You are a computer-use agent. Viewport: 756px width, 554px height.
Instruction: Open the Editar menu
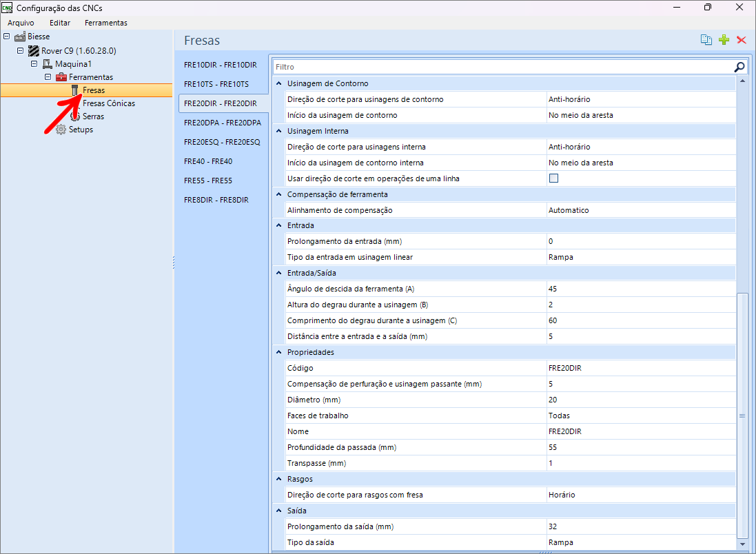click(x=60, y=23)
